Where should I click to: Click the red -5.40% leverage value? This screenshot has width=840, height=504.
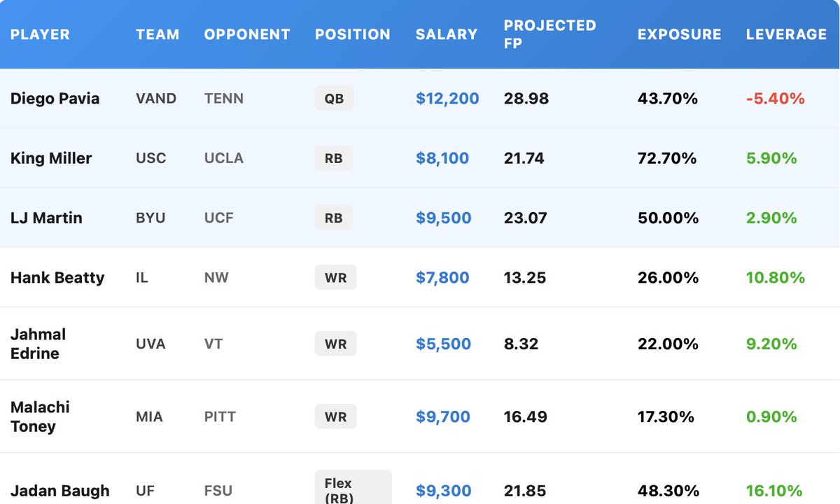coord(775,98)
